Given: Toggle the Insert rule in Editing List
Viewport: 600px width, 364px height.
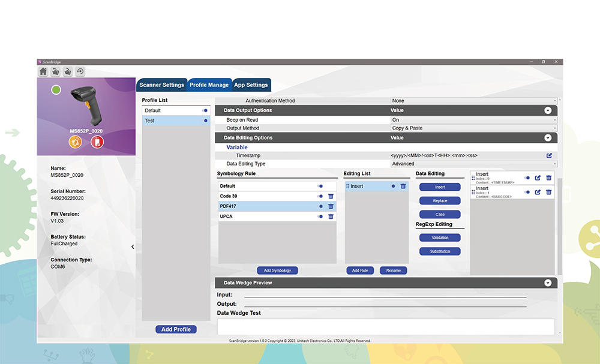Looking at the screenshot, I should tap(394, 186).
